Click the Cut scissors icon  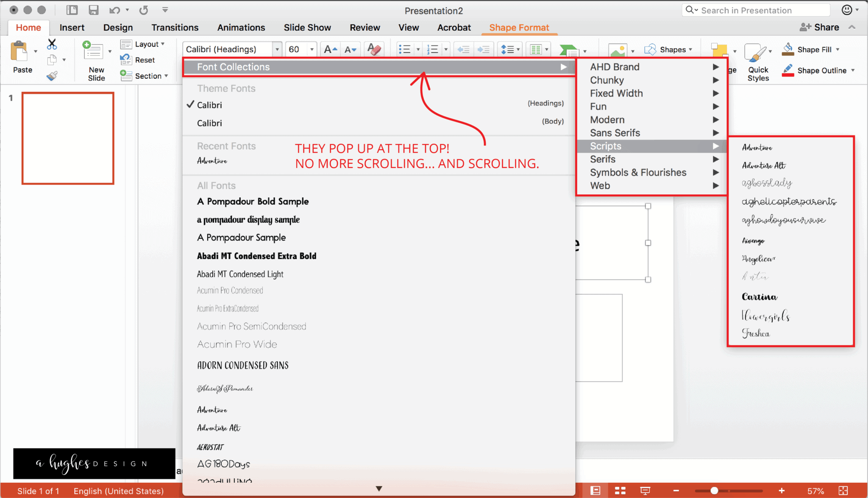coord(52,44)
